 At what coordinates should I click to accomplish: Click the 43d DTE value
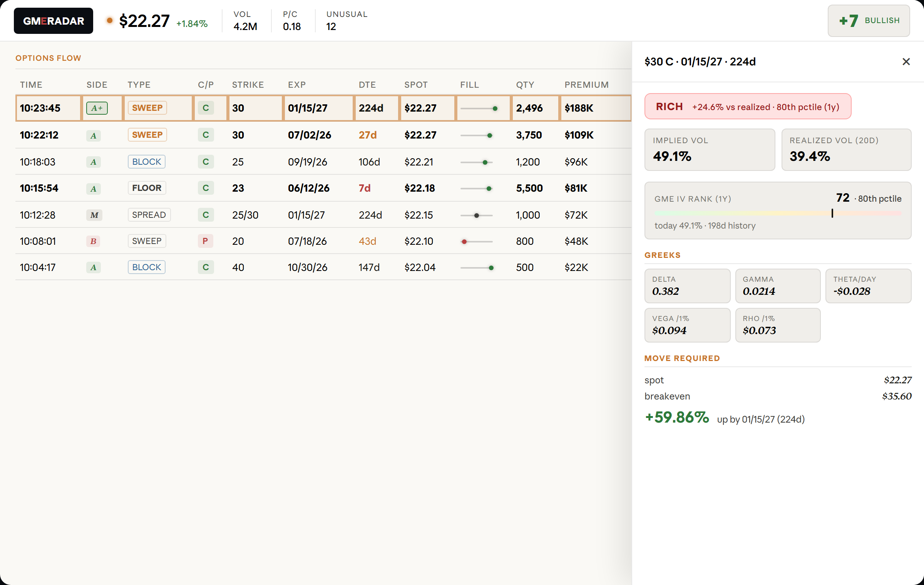(367, 241)
